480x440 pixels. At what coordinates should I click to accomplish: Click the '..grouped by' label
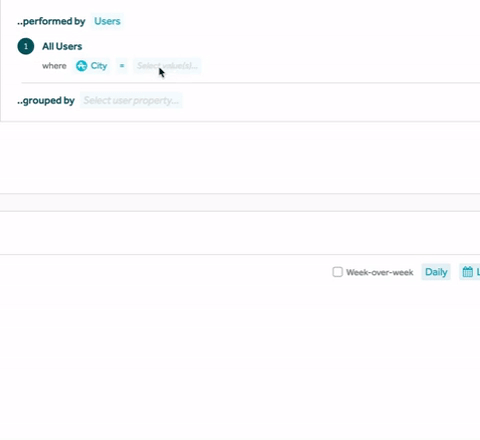pyautogui.click(x=46, y=100)
